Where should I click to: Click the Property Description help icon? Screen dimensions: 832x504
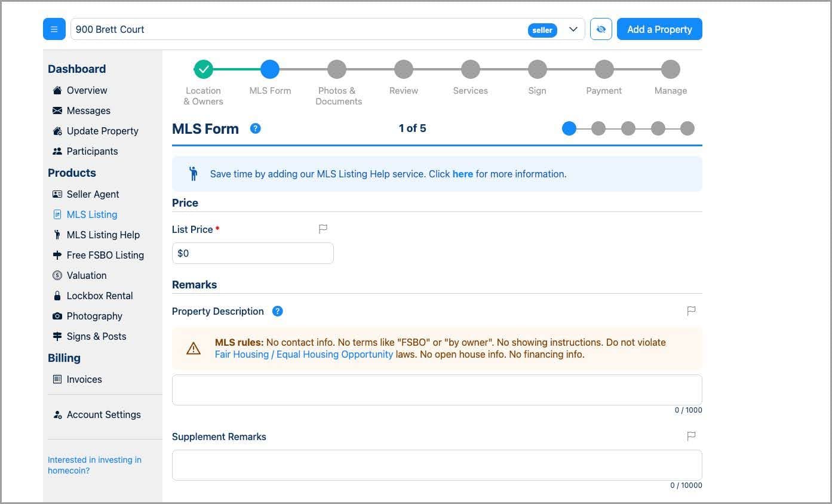(x=277, y=311)
